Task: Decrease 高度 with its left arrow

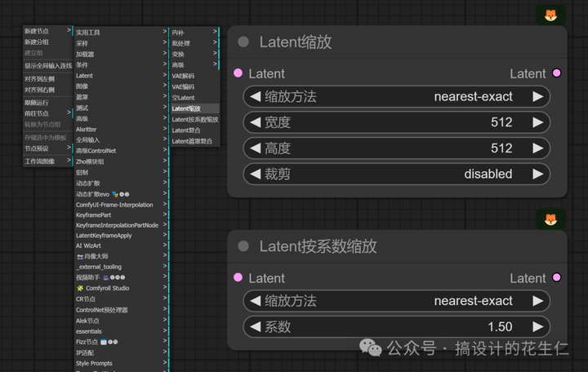Action: [256, 148]
